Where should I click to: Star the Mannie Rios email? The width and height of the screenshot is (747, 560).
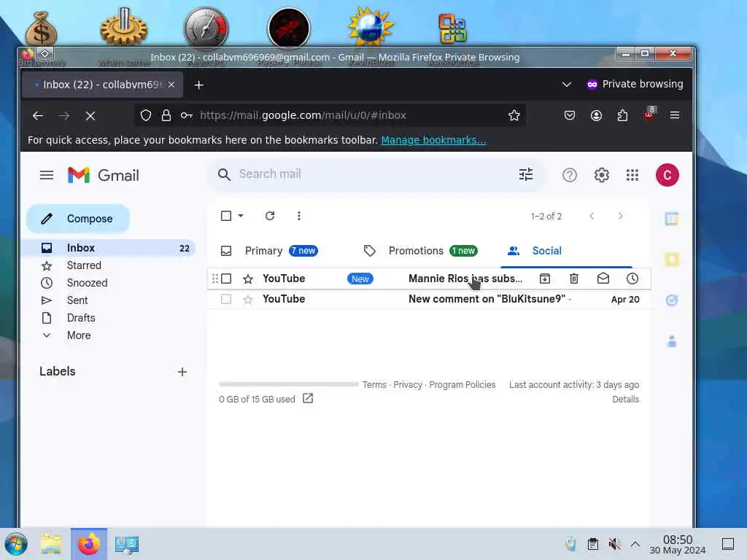248,279
